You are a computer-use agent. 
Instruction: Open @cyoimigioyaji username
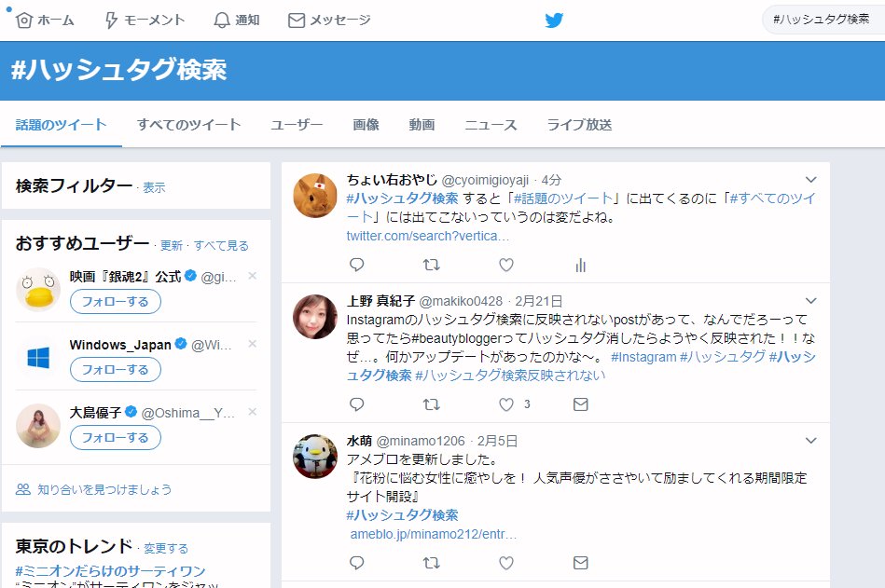click(485, 181)
